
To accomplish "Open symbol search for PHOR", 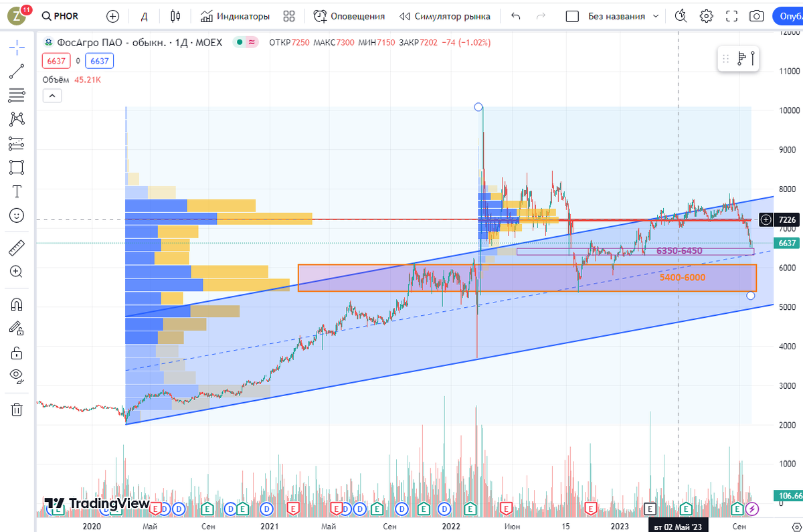I will [60, 16].
